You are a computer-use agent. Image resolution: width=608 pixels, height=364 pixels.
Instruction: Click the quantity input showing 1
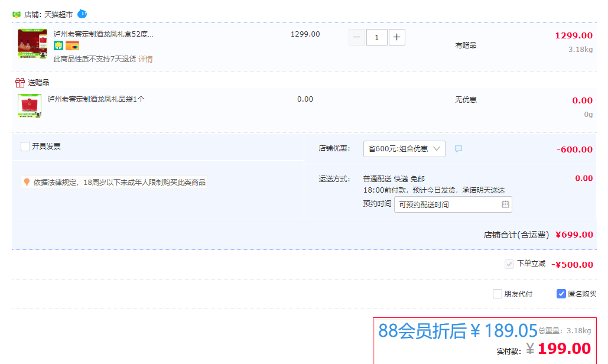coord(376,37)
